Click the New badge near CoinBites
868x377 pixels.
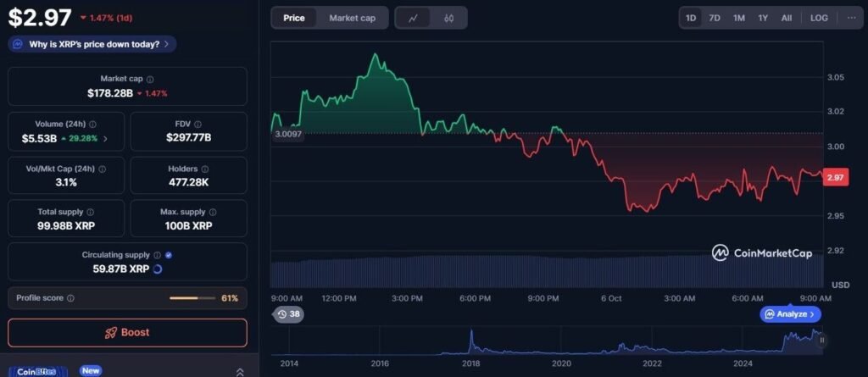90,371
